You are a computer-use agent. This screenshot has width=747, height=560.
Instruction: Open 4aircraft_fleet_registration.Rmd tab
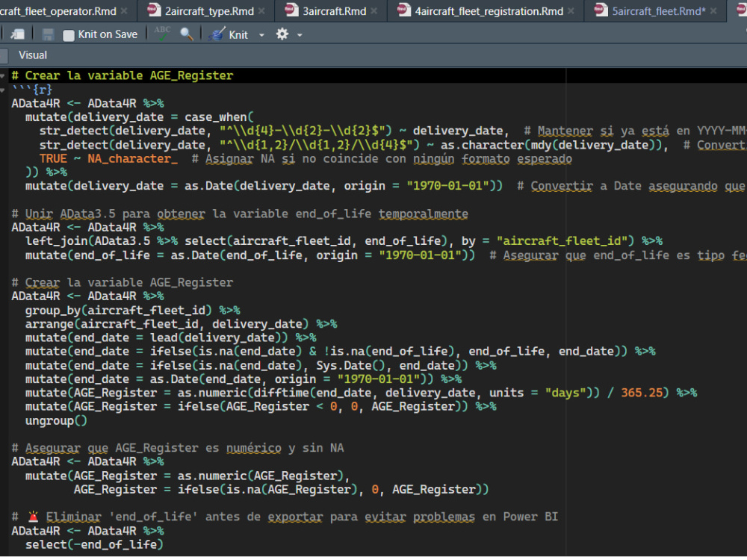[x=489, y=11]
